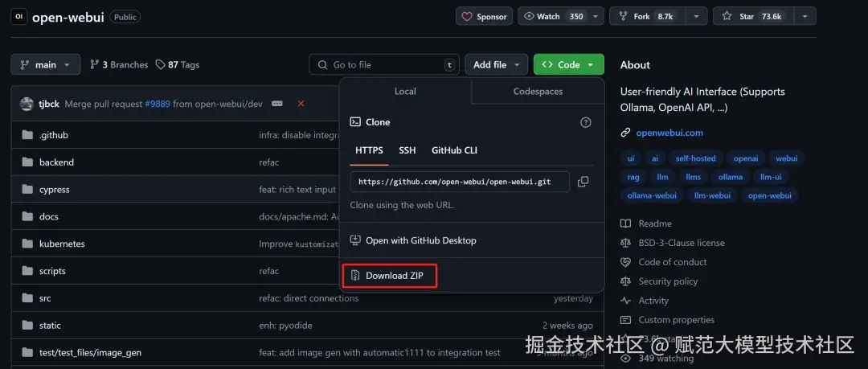
Task: Click the Custom properties icon
Action: (625, 320)
